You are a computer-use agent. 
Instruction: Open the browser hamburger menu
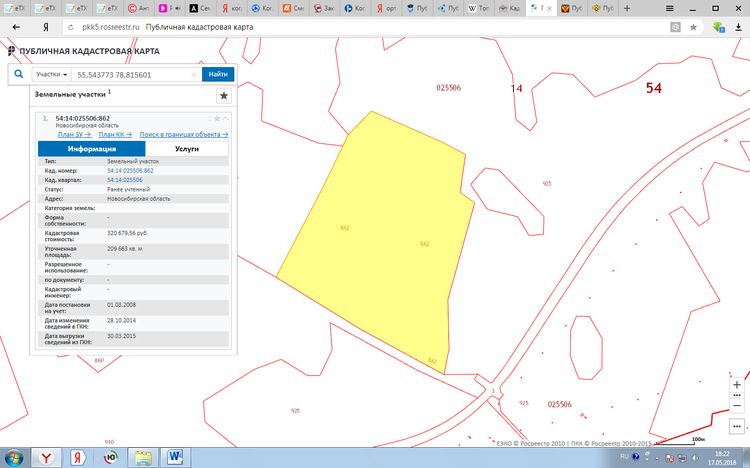670,8
